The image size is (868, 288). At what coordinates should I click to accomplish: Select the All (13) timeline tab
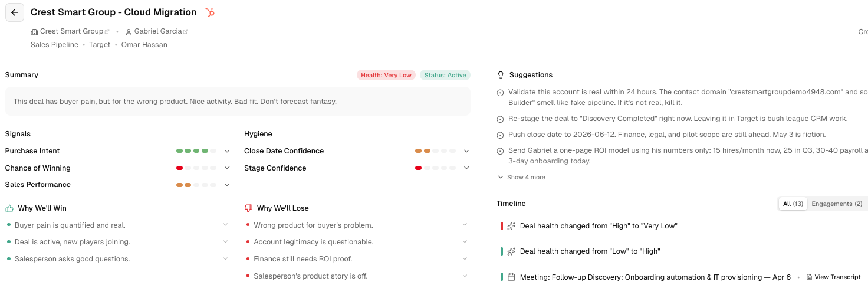click(x=793, y=204)
